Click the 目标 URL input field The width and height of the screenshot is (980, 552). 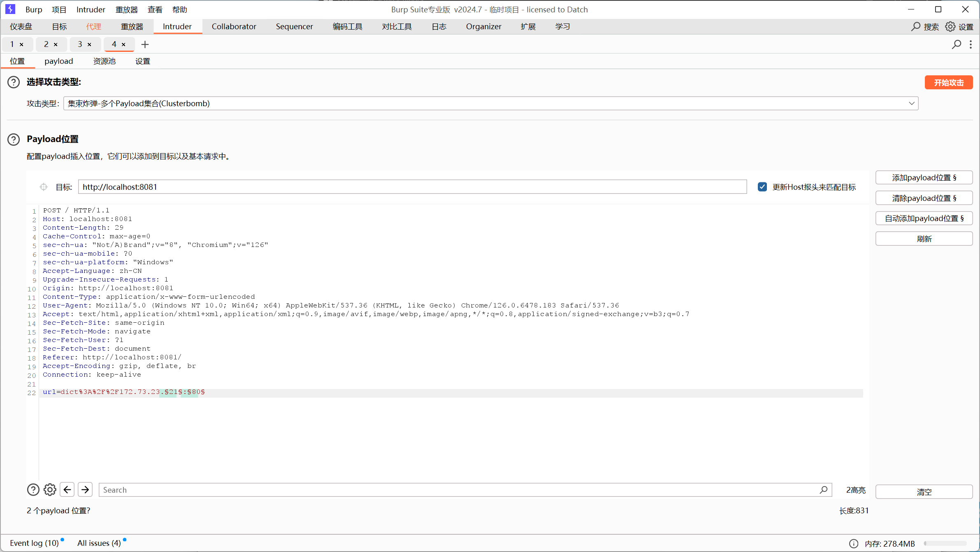[x=411, y=187]
